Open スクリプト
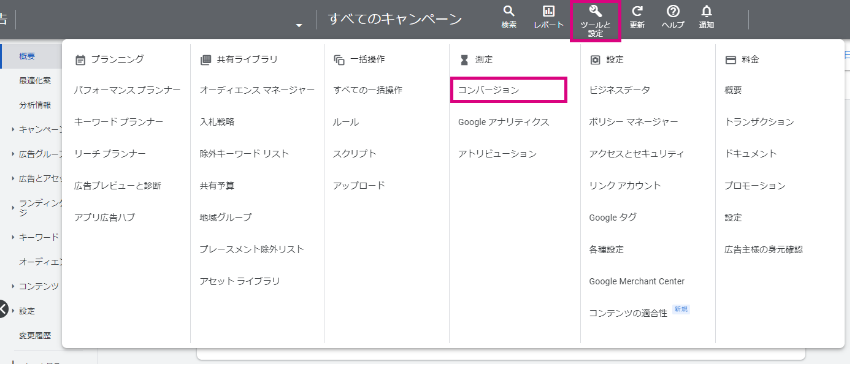Screen dimensions: 850x365 click(x=355, y=154)
